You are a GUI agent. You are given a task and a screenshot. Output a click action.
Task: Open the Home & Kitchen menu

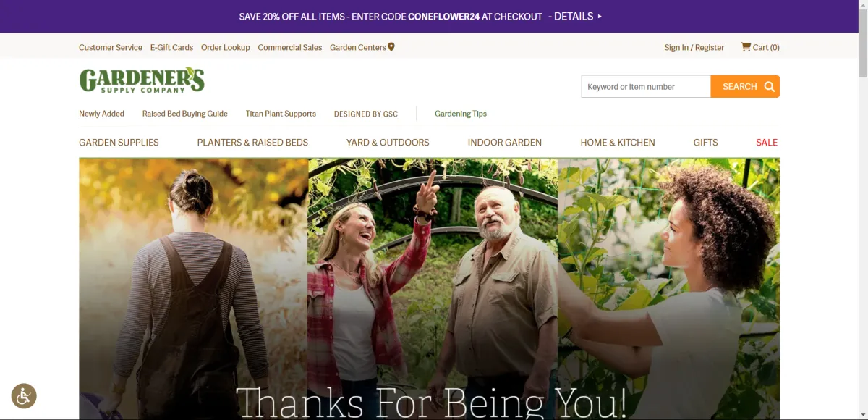[618, 143]
